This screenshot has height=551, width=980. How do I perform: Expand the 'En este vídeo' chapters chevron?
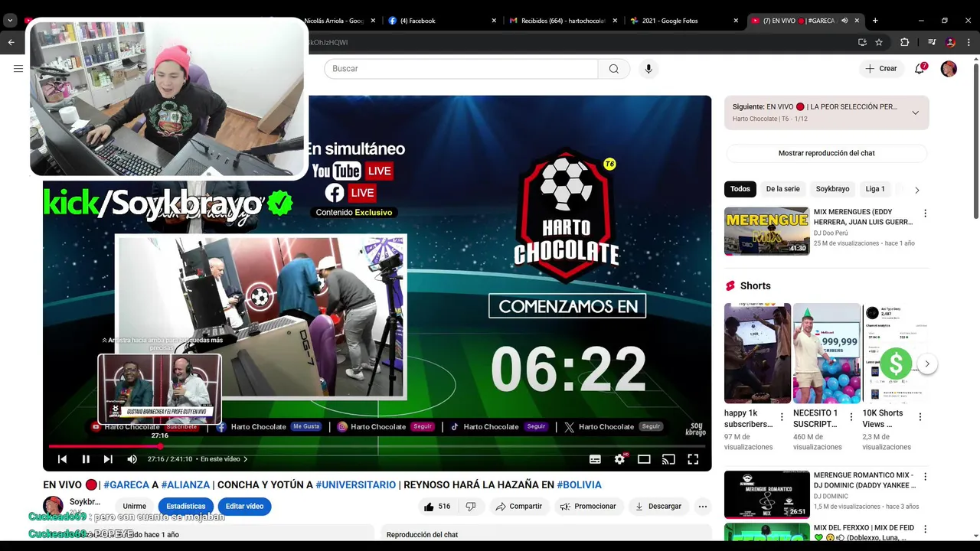tap(245, 459)
